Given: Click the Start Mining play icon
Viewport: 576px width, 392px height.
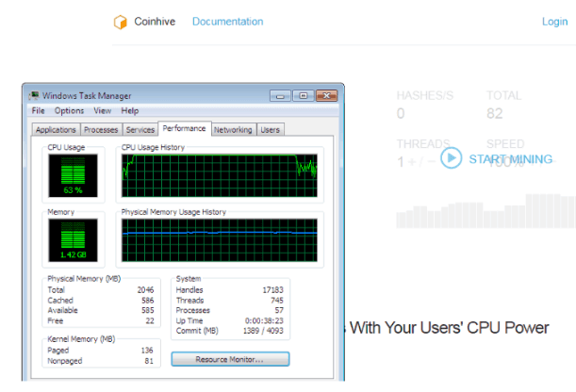Looking at the screenshot, I should point(452,157).
